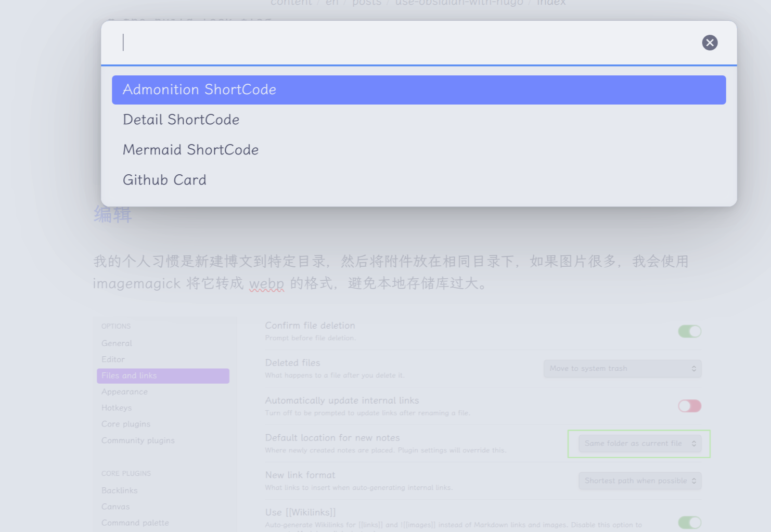The image size is (771, 532).
Task: Enable Automatically update internal links
Action: 689,406
